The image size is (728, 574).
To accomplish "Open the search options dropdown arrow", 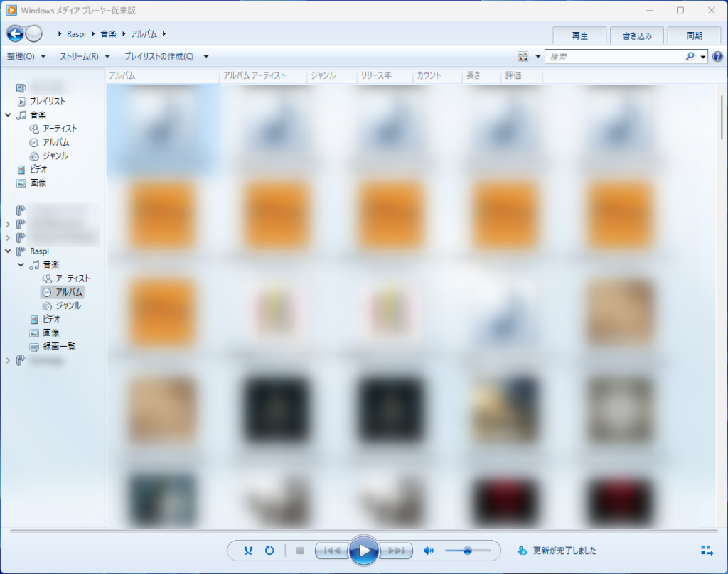I will pyautogui.click(x=703, y=57).
